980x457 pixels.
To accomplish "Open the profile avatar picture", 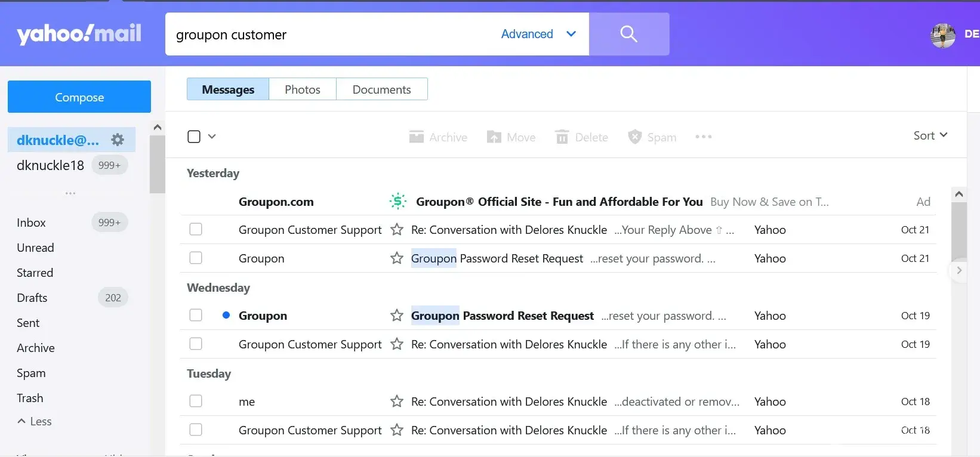I will point(942,35).
